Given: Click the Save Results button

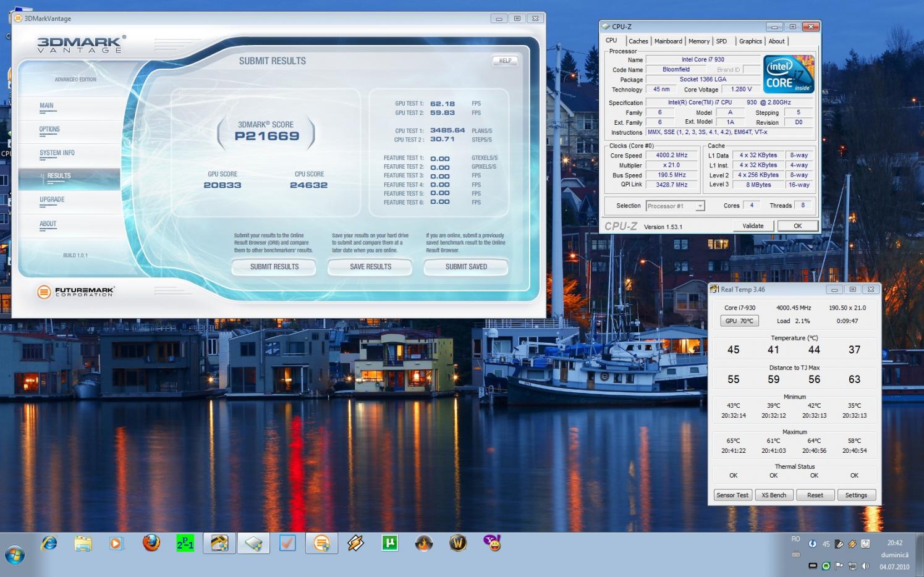Looking at the screenshot, I should click(370, 267).
